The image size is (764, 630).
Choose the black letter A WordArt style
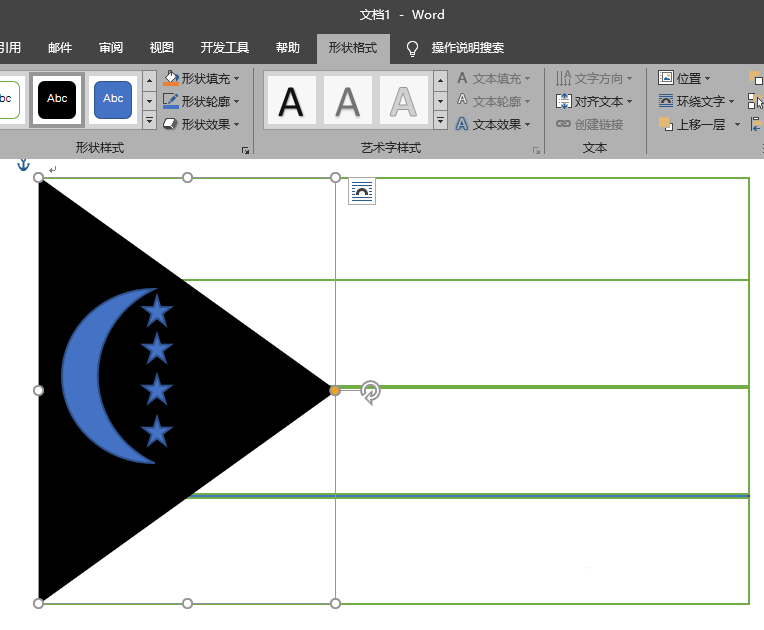(291, 100)
